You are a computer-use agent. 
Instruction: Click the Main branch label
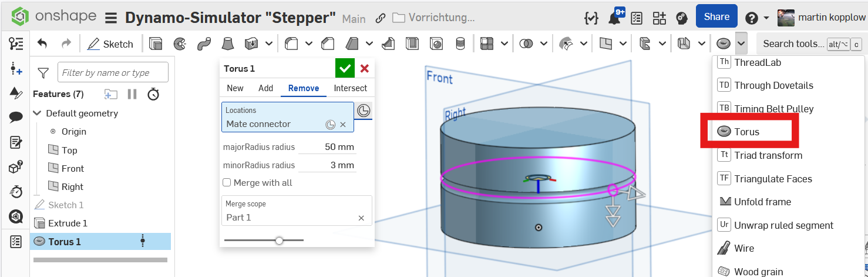coord(354,19)
